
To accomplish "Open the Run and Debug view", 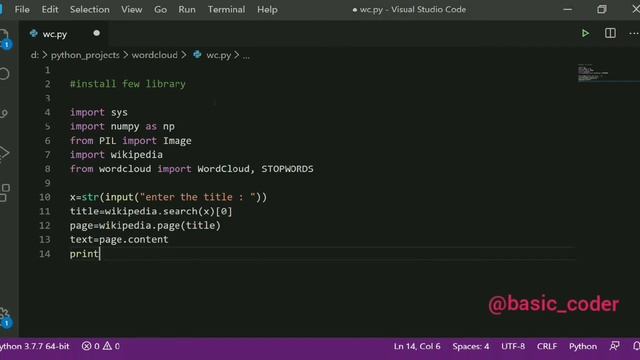I will pyautogui.click(x=4, y=153).
